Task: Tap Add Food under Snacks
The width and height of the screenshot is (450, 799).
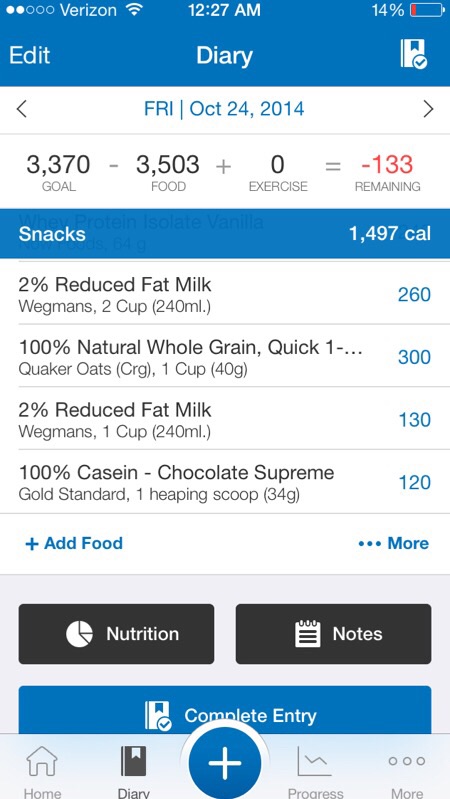Action: (x=74, y=543)
